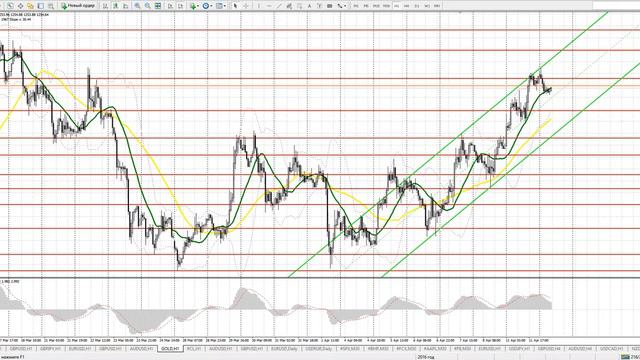Switch timeframe to MN
The image size is (640, 360).
pyautogui.click(x=437, y=6)
